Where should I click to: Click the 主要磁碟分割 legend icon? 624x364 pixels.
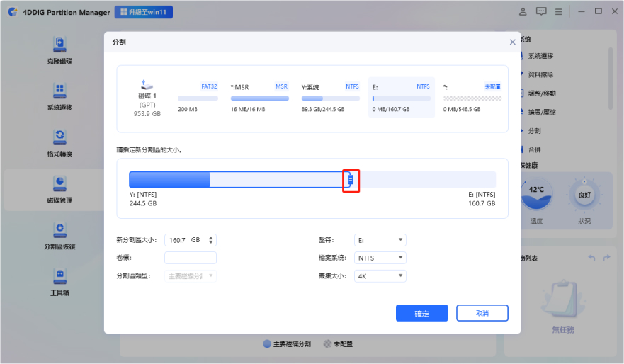267,343
